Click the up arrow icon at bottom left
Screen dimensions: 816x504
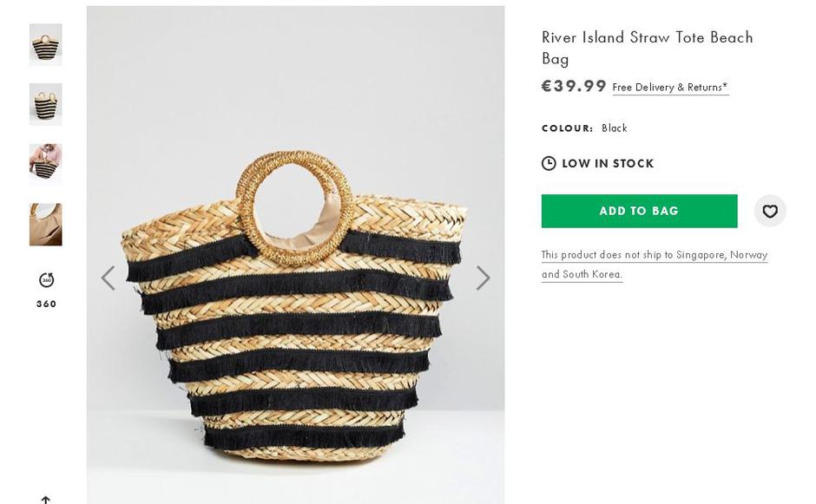point(46,499)
